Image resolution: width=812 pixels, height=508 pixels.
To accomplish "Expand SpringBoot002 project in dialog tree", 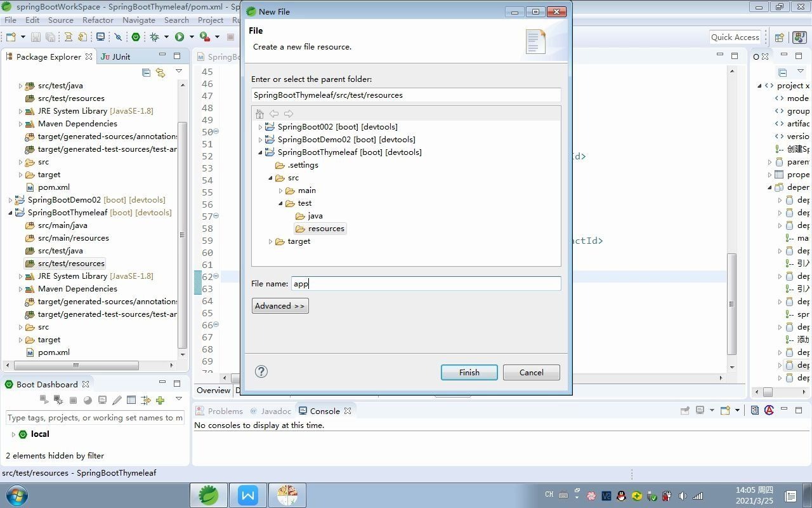I will pos(260,127).
